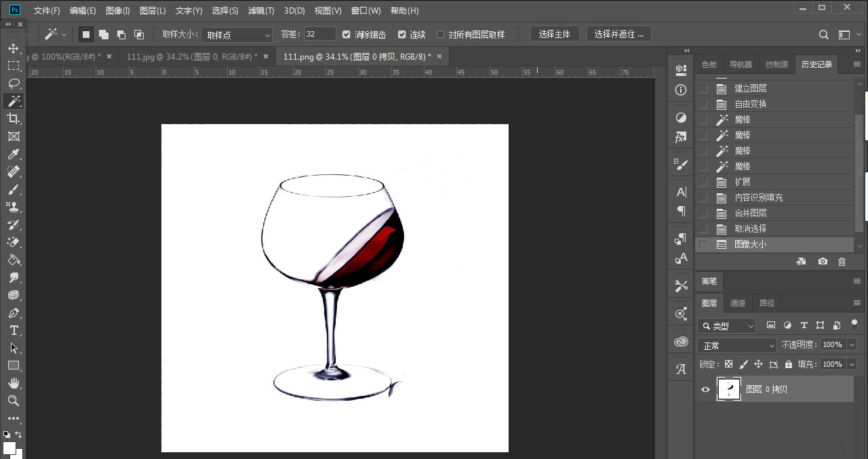The height and width of the screenshot is (459, 868).
Task: Open the Layers panel flyout menu
Action: 856,303
